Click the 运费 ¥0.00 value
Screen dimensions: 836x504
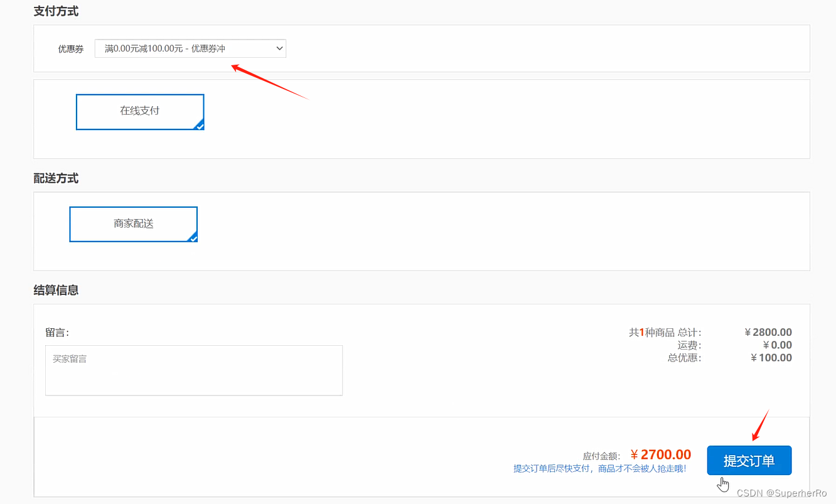coord(778,345)
